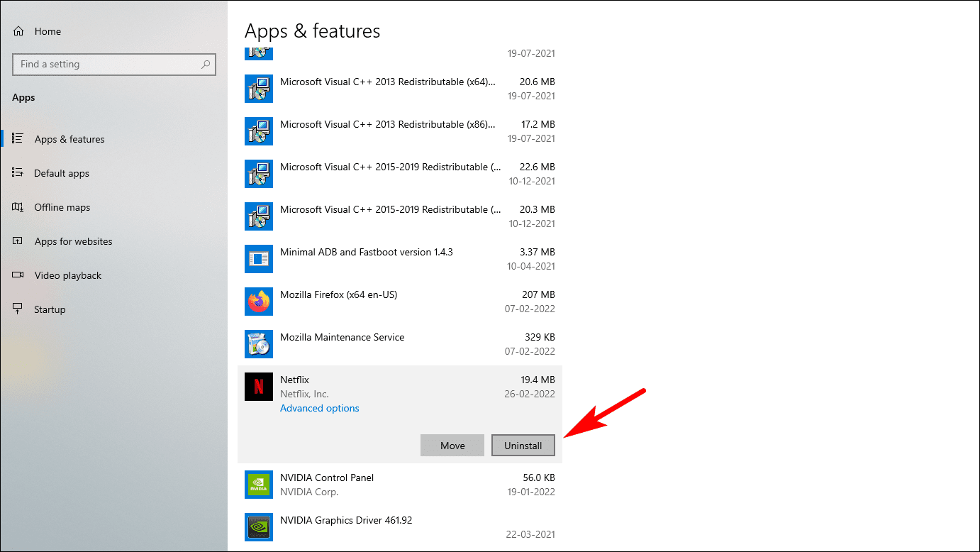The image size is (980, 552).
Task: Select NVIDIA Control Panel entry
Action: point(400,485)
